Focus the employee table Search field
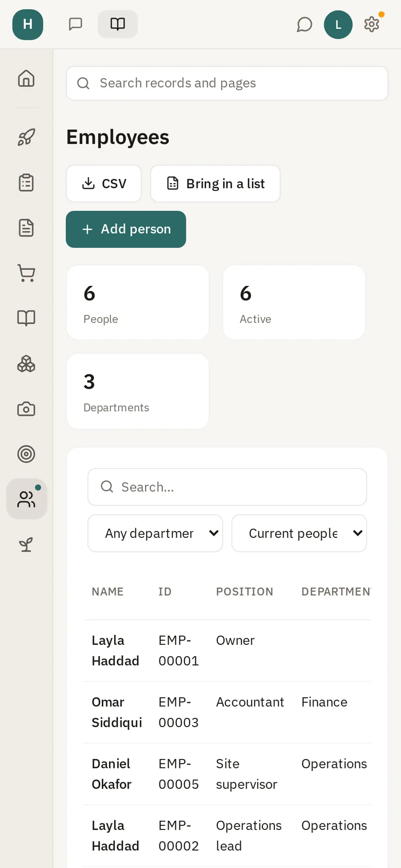 pos(227,487)
